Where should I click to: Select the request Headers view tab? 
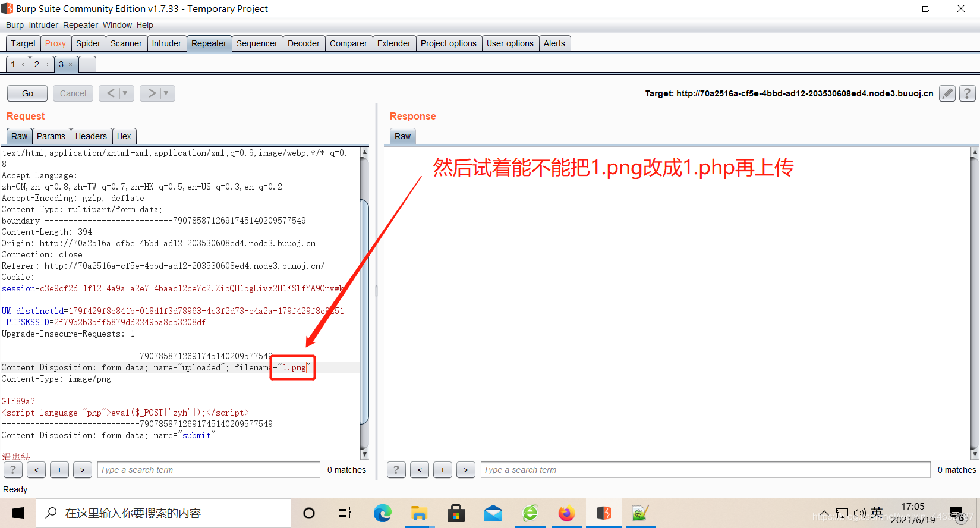tap(91, 136)
